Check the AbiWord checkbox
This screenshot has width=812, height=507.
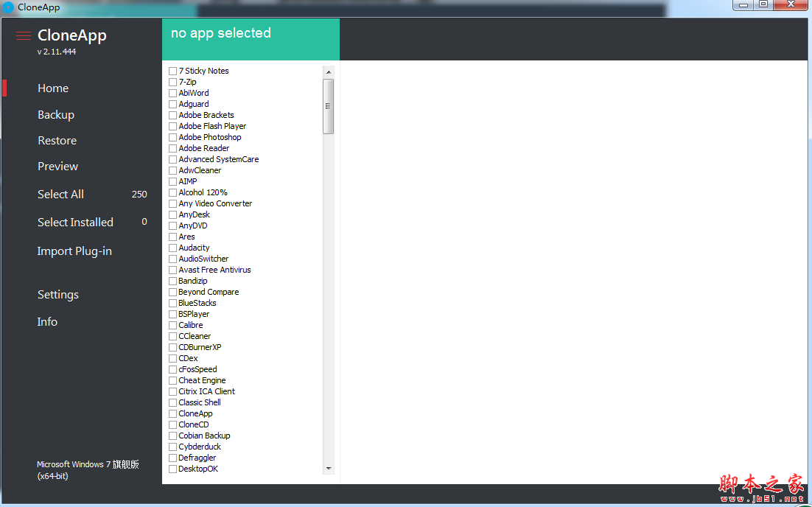tap(173, 93)
